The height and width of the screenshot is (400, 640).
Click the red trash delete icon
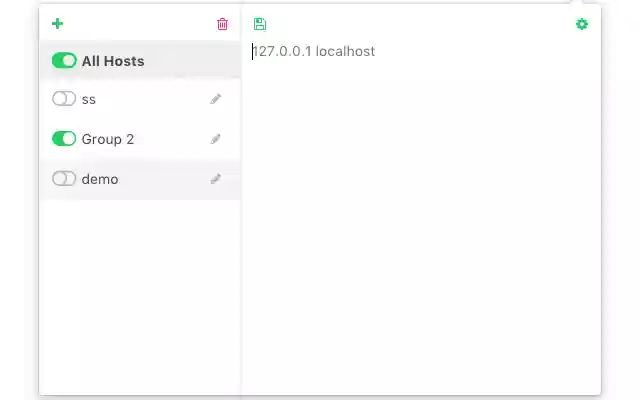tap(222, 24)
